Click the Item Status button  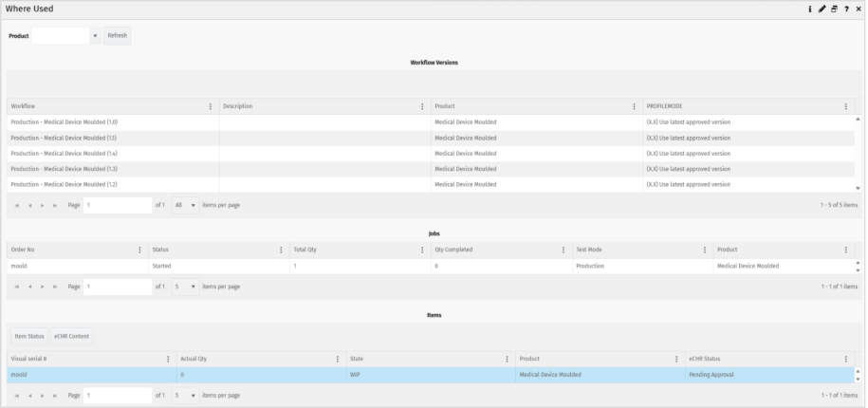(x=29, y=337)
